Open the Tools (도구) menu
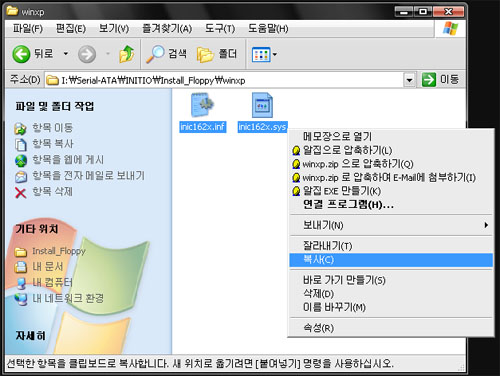Screen dimensions: 500x376 [220, 29]
